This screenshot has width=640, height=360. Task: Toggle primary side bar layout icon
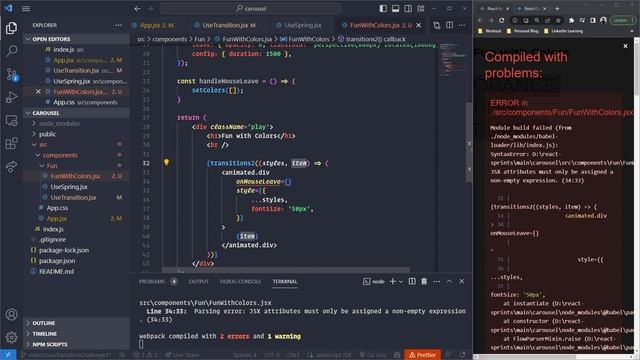pyautogui.click(x=383, y=9)
